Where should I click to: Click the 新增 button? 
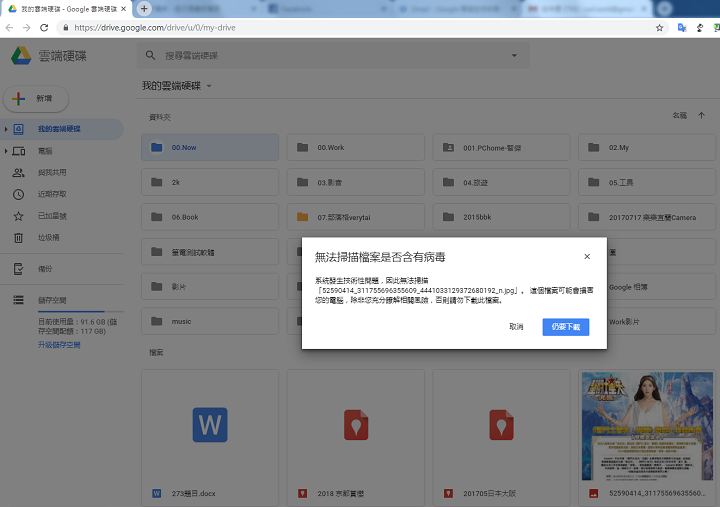[x=36, y=99]
